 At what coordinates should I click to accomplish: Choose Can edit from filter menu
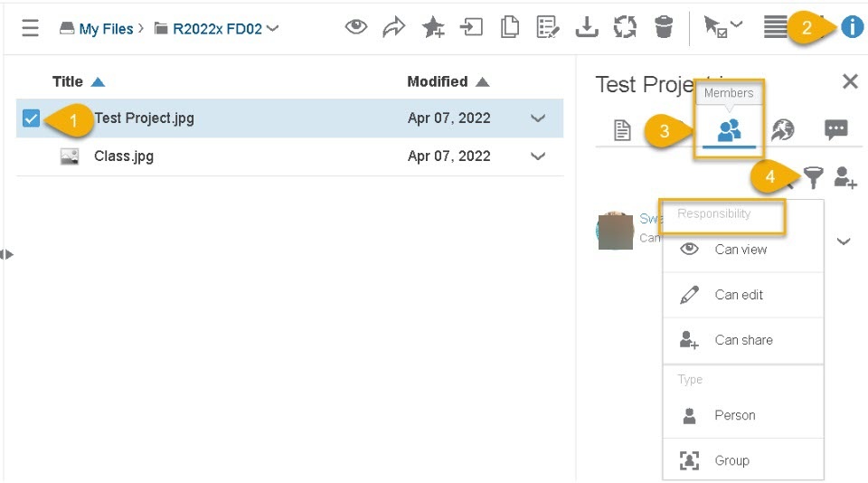coord(739,295)
